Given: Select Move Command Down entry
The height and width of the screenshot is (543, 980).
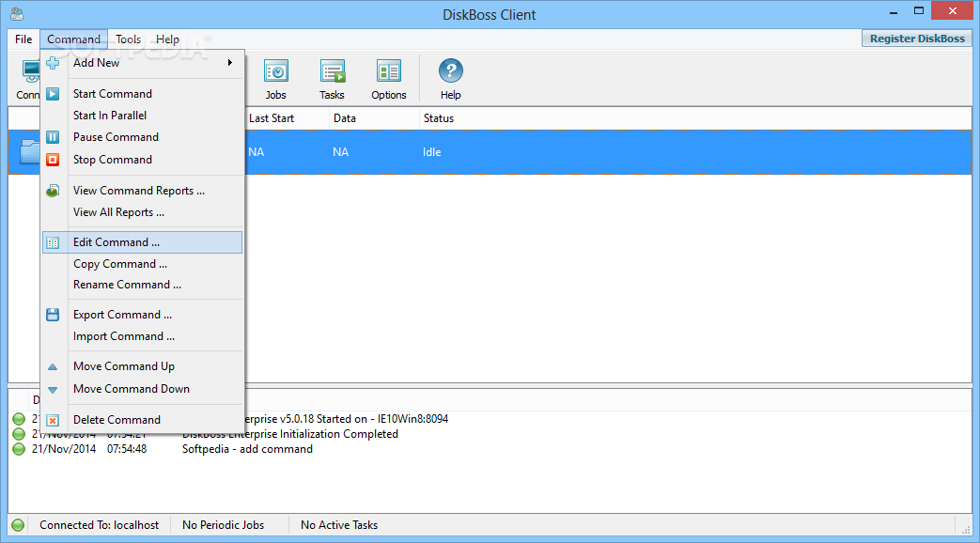Looking at the screenshot, I should click(143, 389).
